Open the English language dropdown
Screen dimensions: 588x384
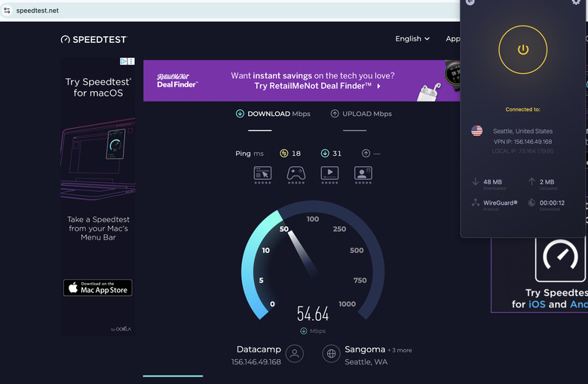(x=412, y=38)
